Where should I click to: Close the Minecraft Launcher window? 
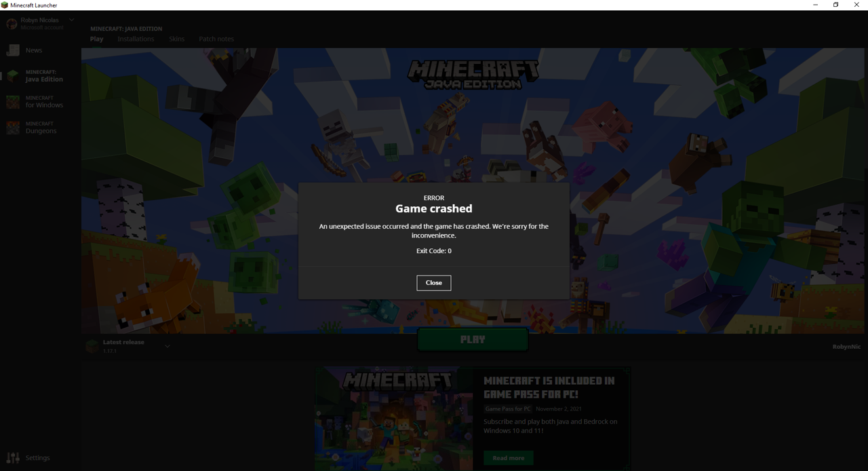click(856, 5)
